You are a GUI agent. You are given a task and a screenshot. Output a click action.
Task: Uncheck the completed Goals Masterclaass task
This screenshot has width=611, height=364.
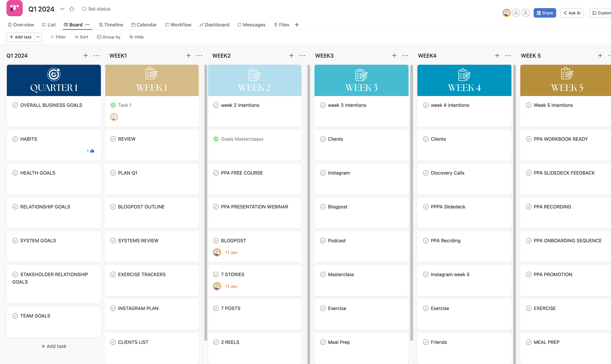pyautogui.click(x=216, y=139)
